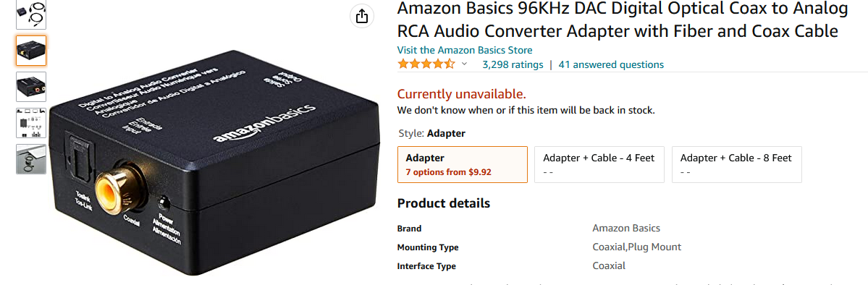The image size is (868, 285).
Task: Select the Adapter style option
Action: click(462, 164)
